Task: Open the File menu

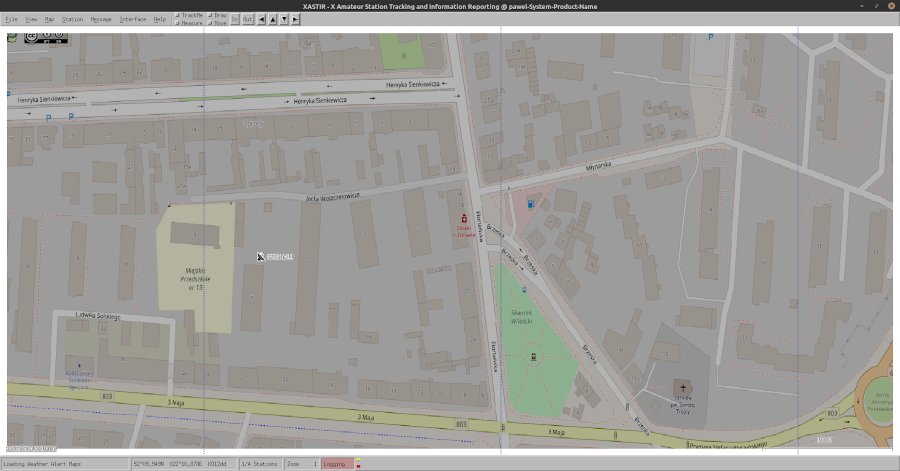Action: point(11,19)
